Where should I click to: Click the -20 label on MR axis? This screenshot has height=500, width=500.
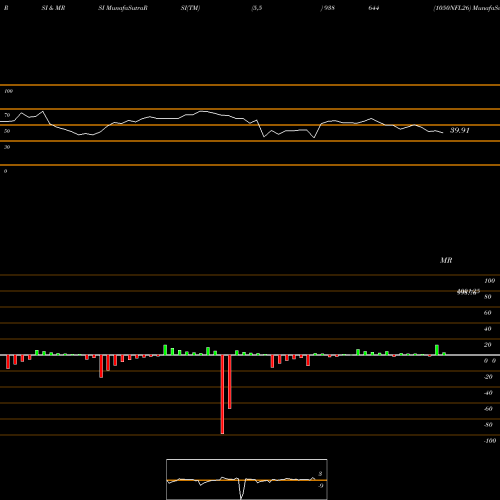point(488,377)
